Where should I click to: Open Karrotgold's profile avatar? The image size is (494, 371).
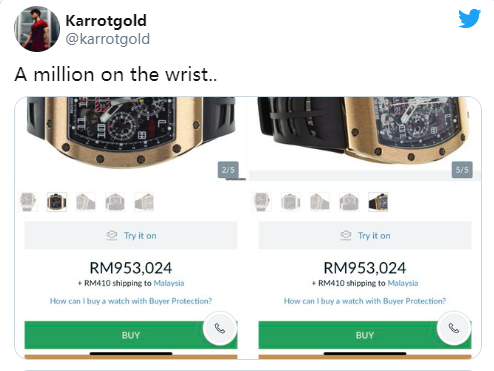point(37,29)
